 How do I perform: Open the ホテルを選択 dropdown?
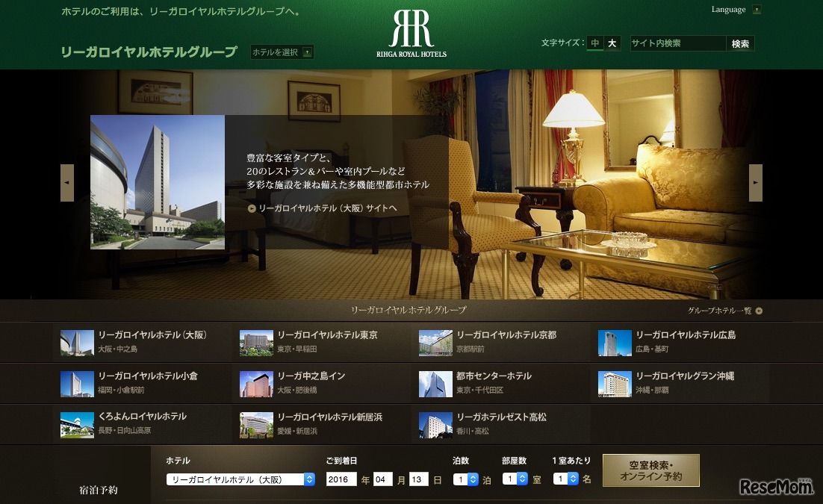coord(282,52)
